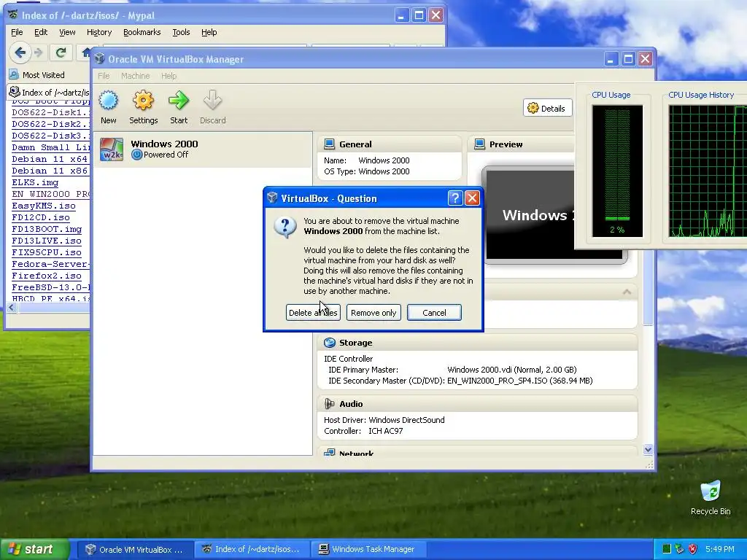
Task: Open the FD13LIVE.iso link
Action: coord(47,241)
